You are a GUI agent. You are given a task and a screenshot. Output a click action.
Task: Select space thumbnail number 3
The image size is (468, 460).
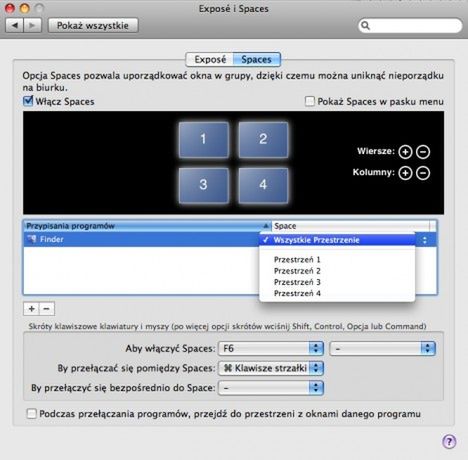click(x=204, y=185)
